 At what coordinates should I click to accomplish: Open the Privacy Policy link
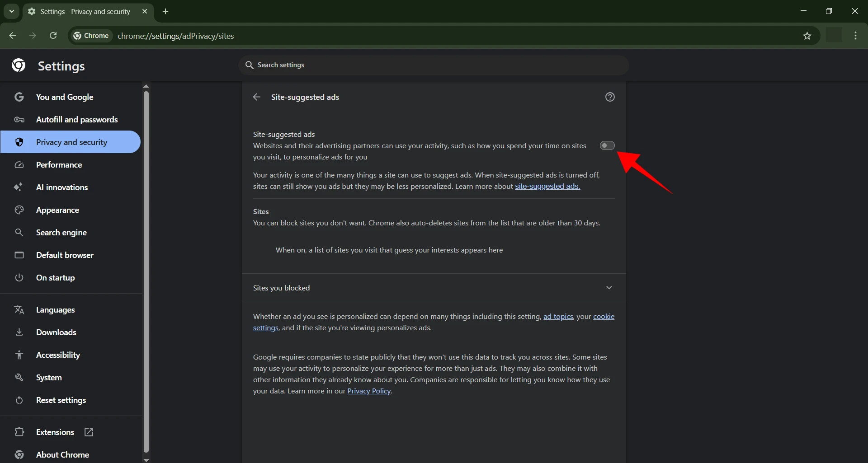pyautogui.click(x=369, y=391)
